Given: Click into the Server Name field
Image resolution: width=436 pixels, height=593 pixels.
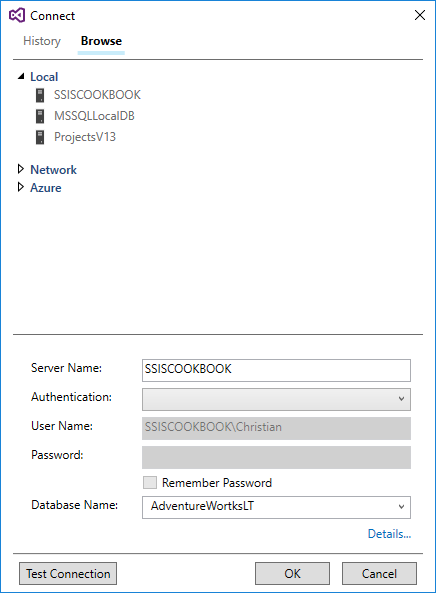Looking at the screenshot, I should pos(276,370).
